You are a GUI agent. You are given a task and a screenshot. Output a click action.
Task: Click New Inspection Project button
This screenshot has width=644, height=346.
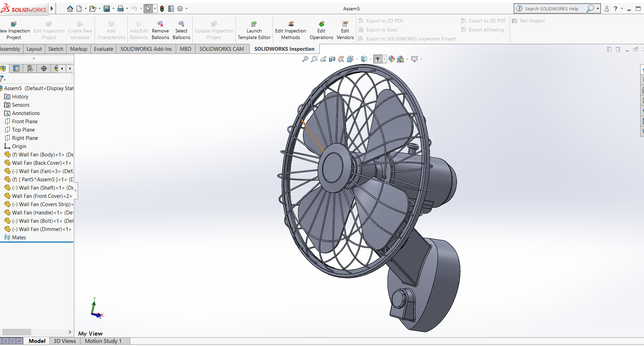point(14,30)
